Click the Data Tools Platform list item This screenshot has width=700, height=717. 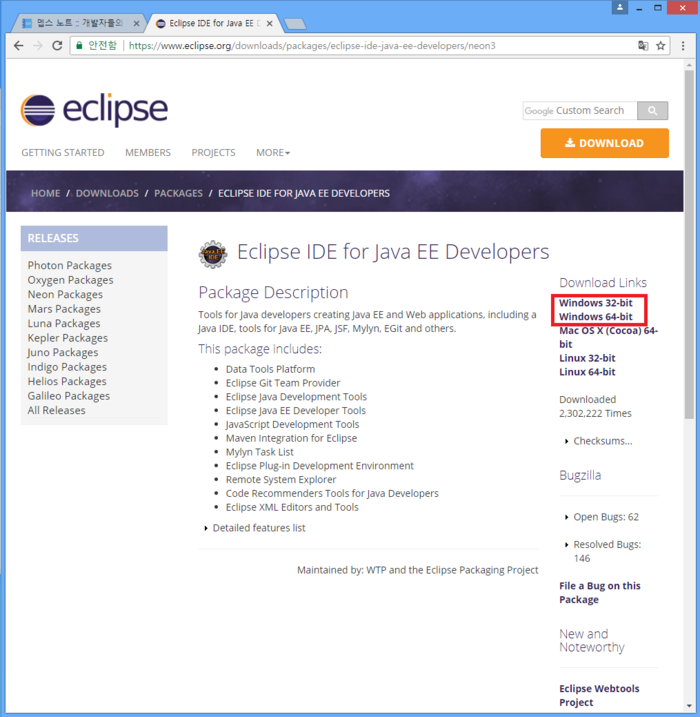(x=270, y=369)
